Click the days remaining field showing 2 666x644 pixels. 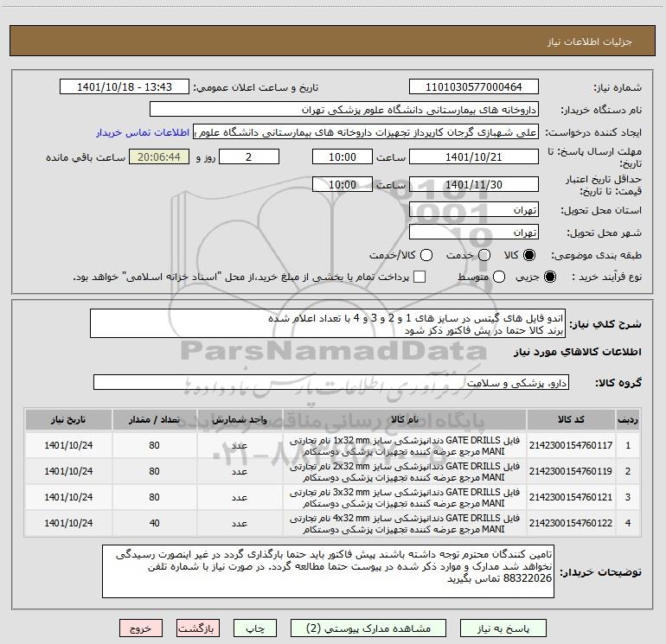[x=249, y=156]
